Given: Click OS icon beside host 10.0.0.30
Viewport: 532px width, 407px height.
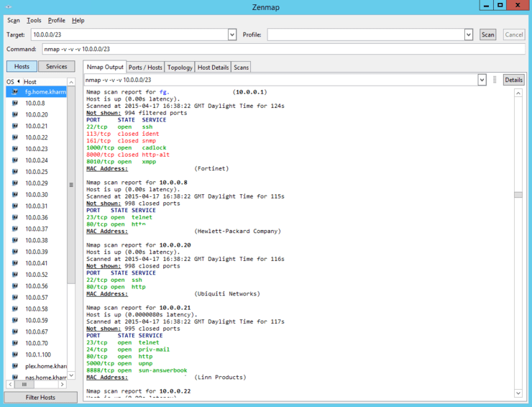Looking at the screenshot, I should [15, 194].
